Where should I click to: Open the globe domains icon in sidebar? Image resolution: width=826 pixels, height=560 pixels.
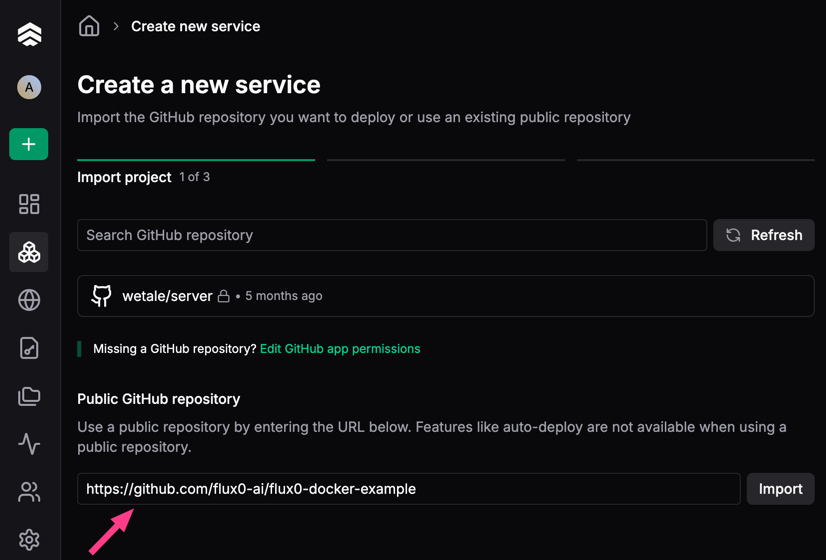(29, 300)
